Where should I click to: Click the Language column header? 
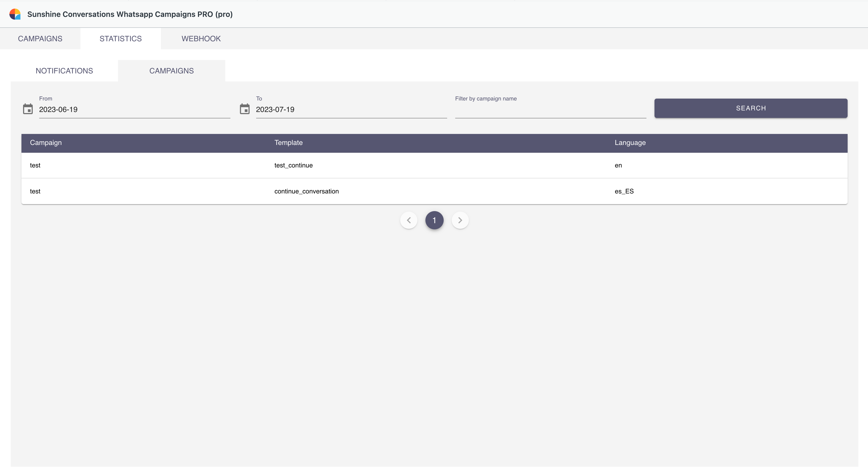coord(630,143)
